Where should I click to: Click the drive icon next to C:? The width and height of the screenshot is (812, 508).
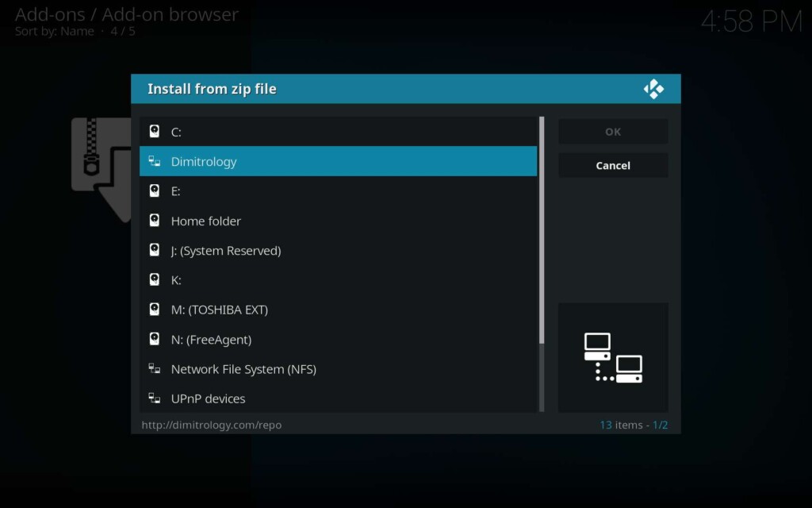coord(155,131)
